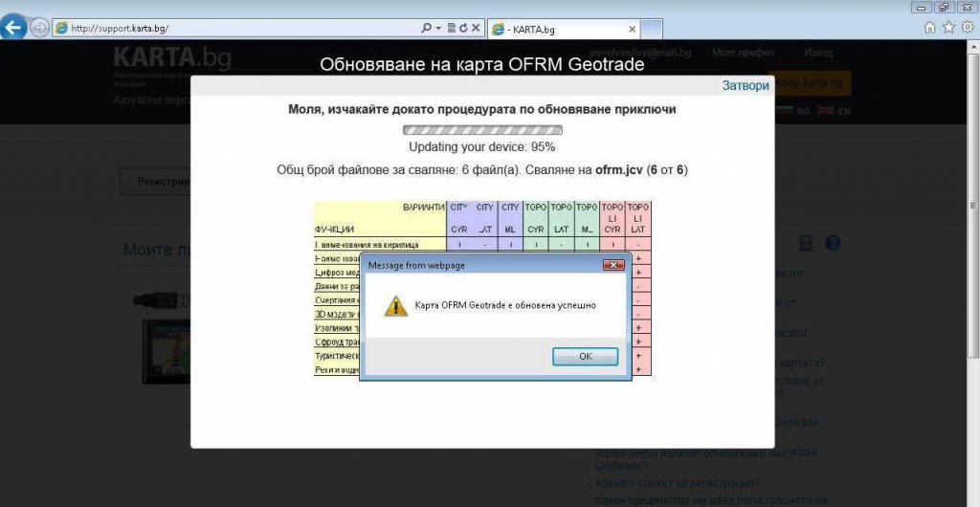Screen dimensions: 980x507
Task: Click the 'Моля, изчакайте докато процедурата' heading
Action: point(482,109)
